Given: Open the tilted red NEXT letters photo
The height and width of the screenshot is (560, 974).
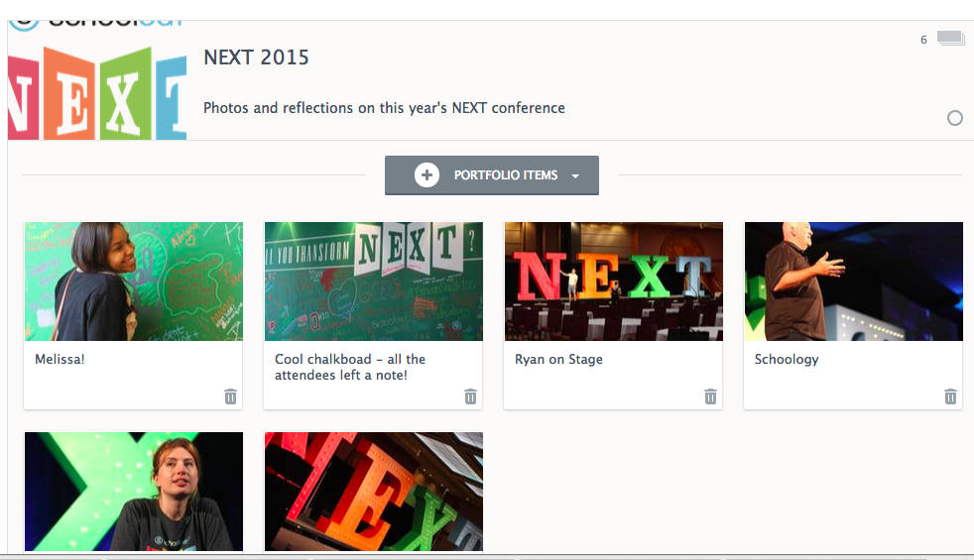Looking at the screenshot, I should [373, 491].
